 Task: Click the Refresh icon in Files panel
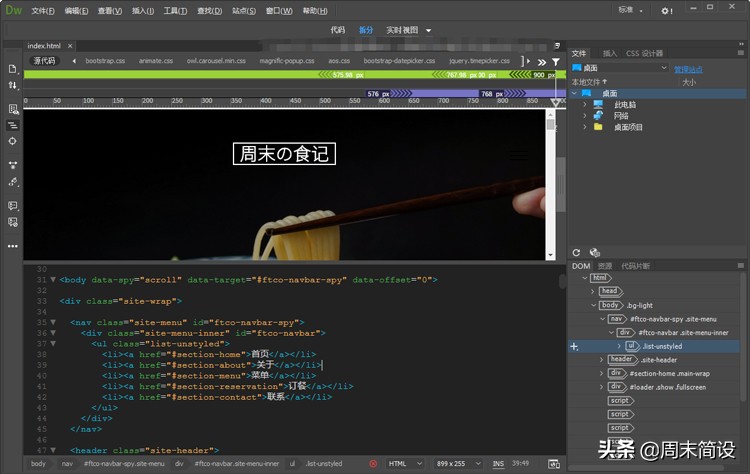(x=576, y=253)
